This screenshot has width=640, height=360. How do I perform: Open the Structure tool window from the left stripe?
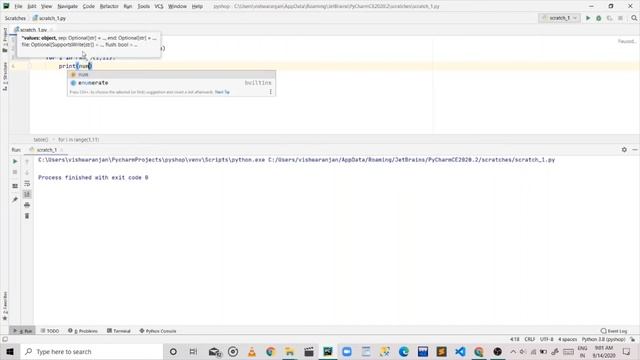(5, 76)
